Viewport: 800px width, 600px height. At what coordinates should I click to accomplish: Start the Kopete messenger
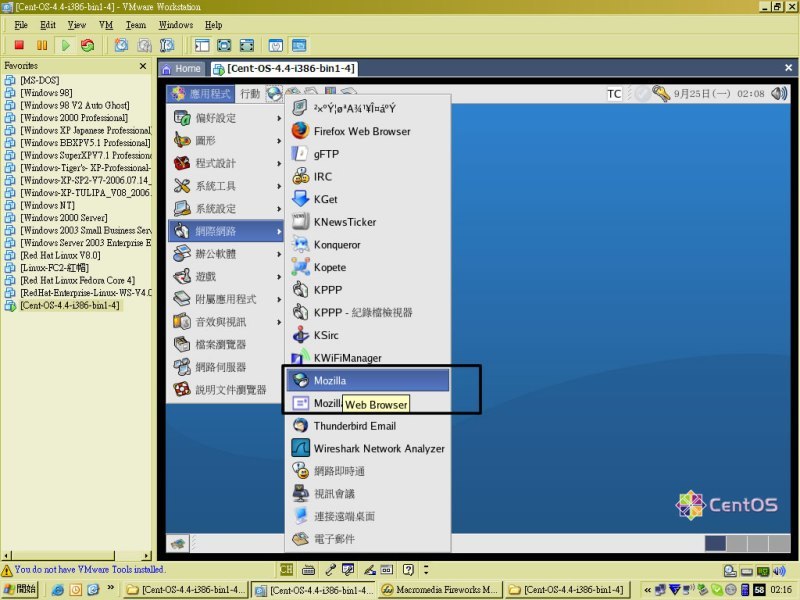(367, 267)
